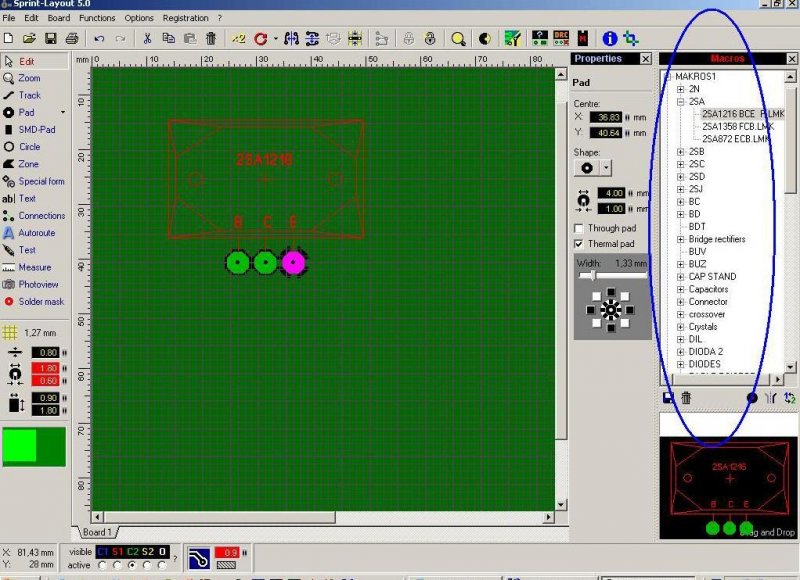The image size is (800, 580).
Task: Set O as the active layer
Action: pos(162,565)
